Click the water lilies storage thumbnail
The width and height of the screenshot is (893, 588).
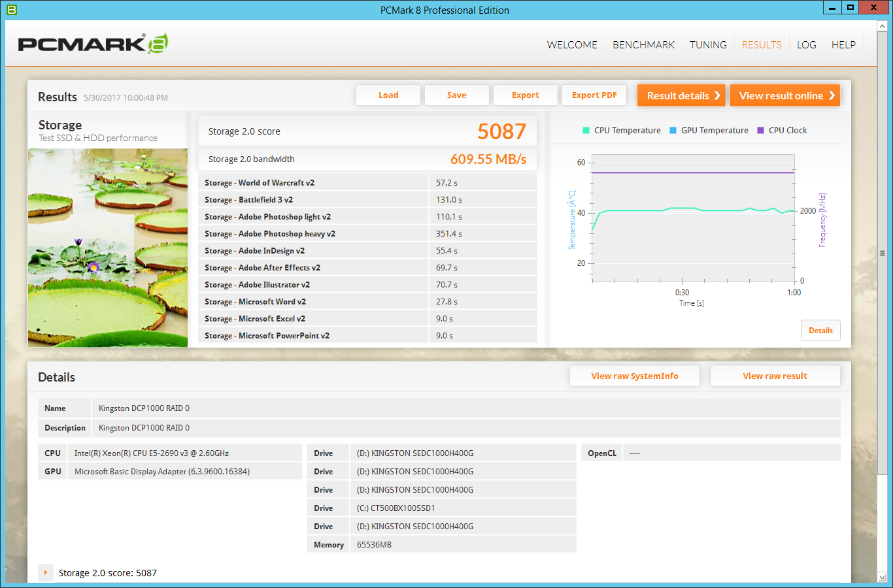[x=108, y=247]
